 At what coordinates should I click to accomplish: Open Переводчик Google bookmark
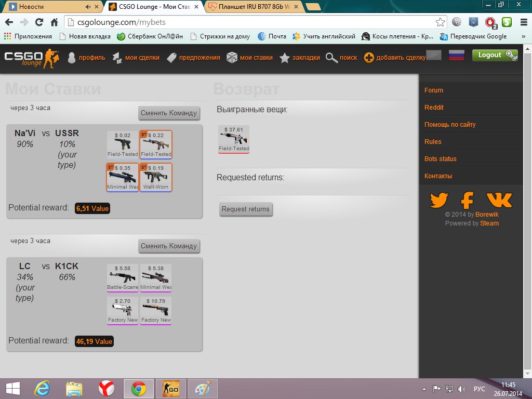[x=473, y=36]
